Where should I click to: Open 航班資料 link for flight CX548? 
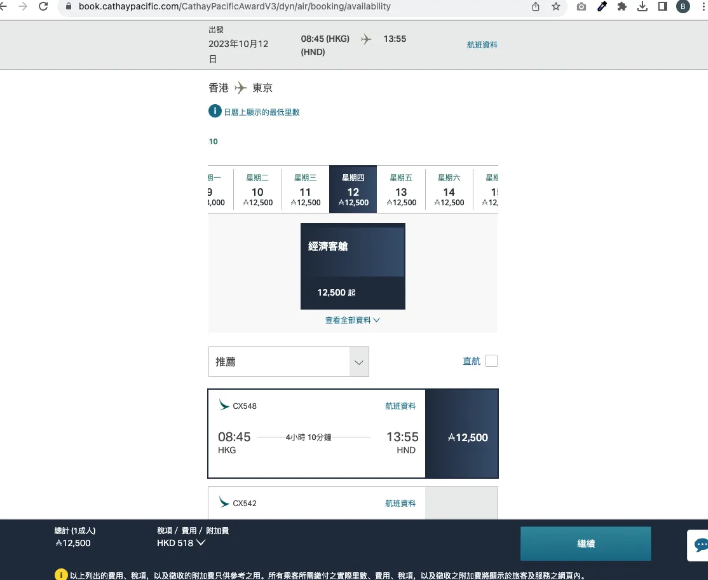pos(400,406)
